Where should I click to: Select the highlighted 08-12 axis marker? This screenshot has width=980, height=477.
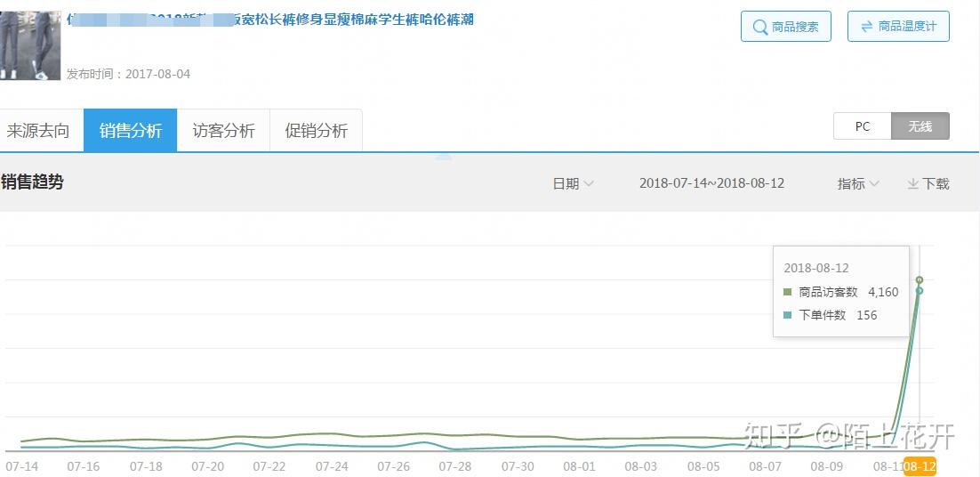pos(920,466)
